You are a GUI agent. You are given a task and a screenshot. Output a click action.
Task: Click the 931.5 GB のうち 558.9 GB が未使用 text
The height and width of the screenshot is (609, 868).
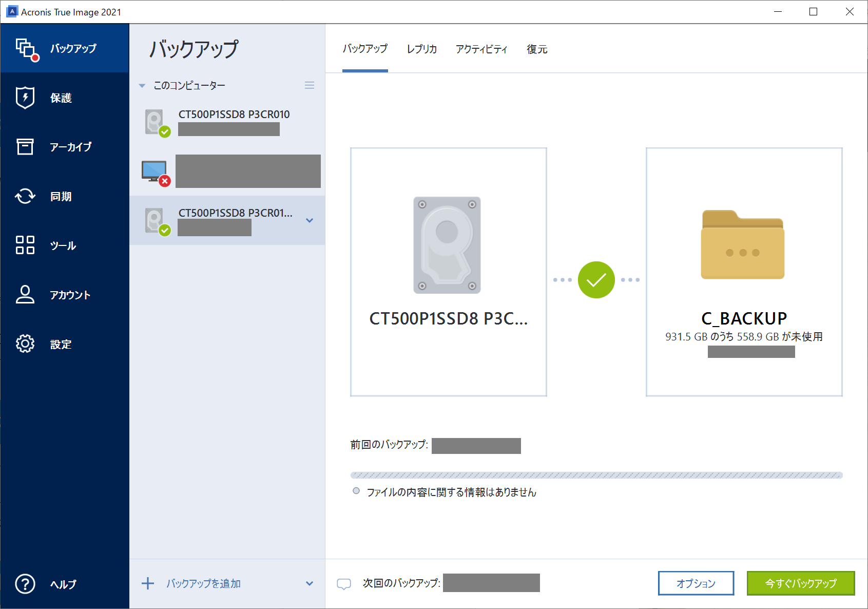[744, 337]
